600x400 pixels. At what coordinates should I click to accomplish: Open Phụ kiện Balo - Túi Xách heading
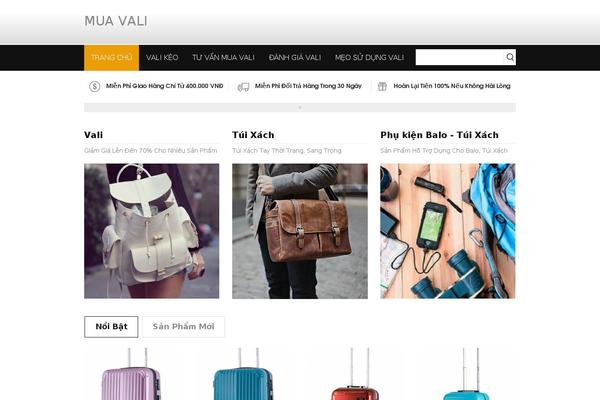point(439,135)
